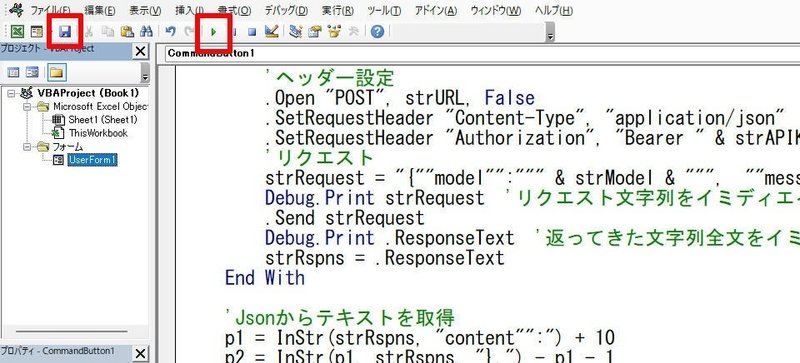This screenshot has height=363, width=800.
Task: Open the ツール(T) menu
Action: click(x=384, y=10)
